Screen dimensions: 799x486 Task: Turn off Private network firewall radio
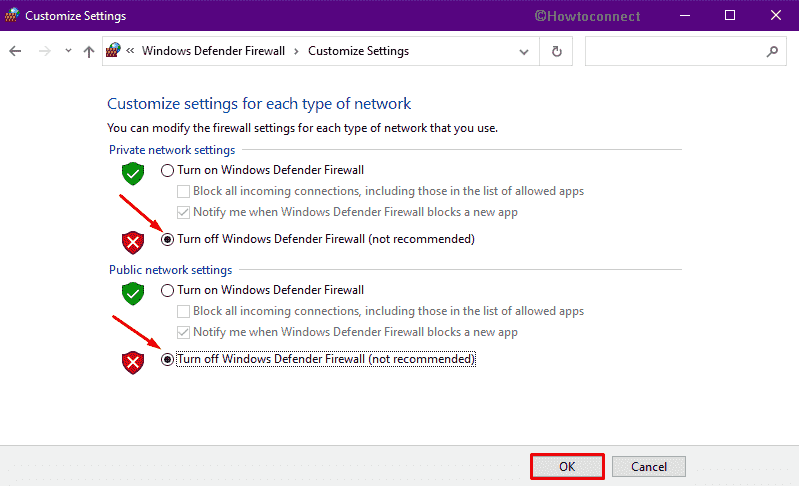167,239
